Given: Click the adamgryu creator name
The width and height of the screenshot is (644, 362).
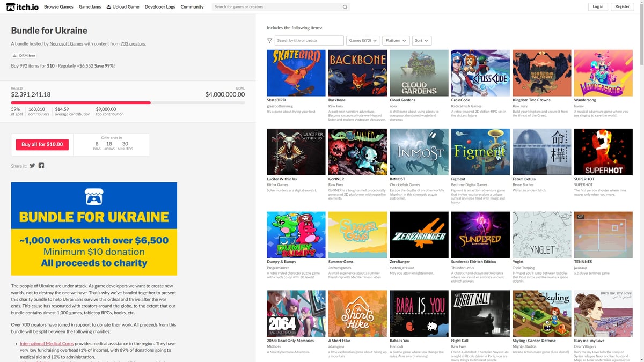Looking at the screenshot, I should (336, 346).
